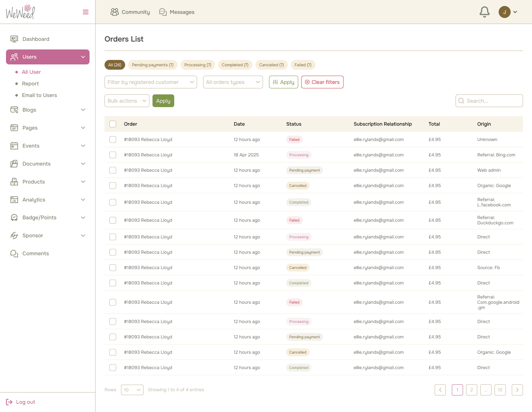Open Messages in top bar
The height and width of the screenshot is (412, 532).
coord(177,12)
